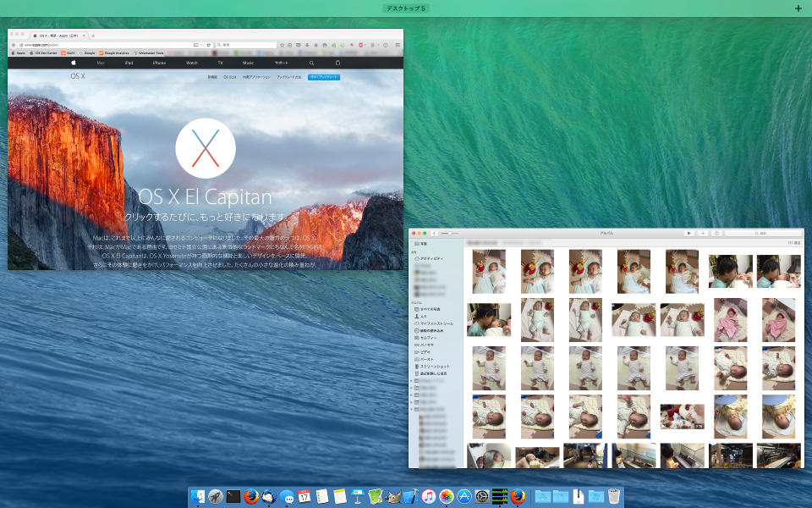812x508 pixels.
Task: Open the Webmaster Tools bookmark
Action: (x=149, y=52)
